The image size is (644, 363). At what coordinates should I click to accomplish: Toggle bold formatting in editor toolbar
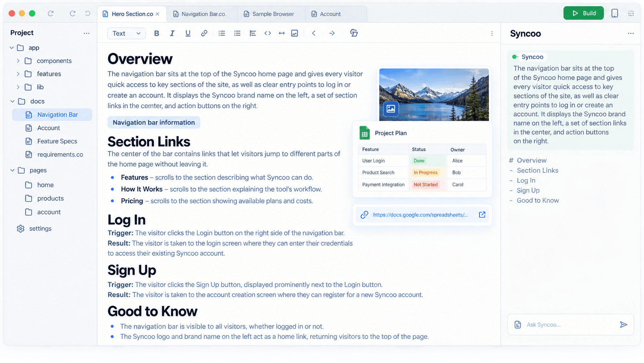(156, 33)
